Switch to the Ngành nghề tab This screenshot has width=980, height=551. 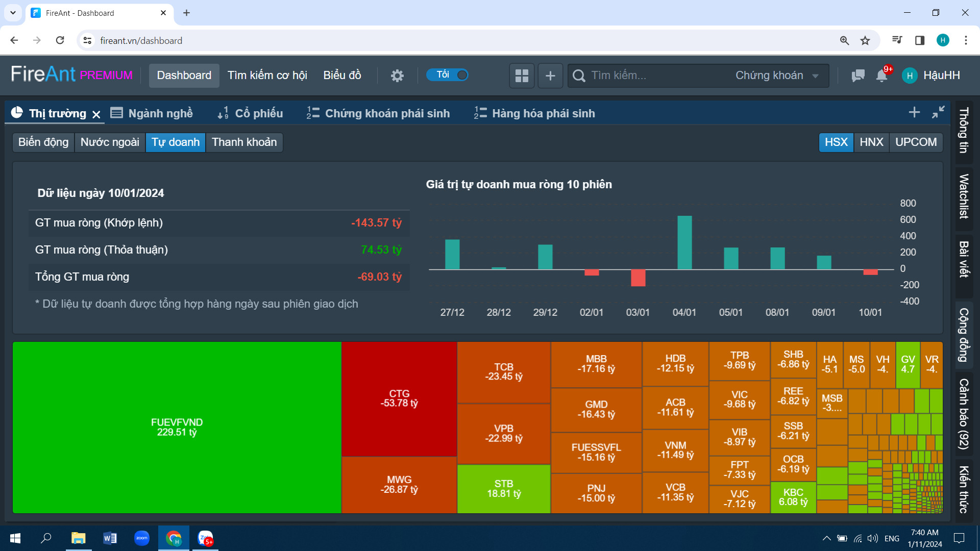click(x=152, y=113)
